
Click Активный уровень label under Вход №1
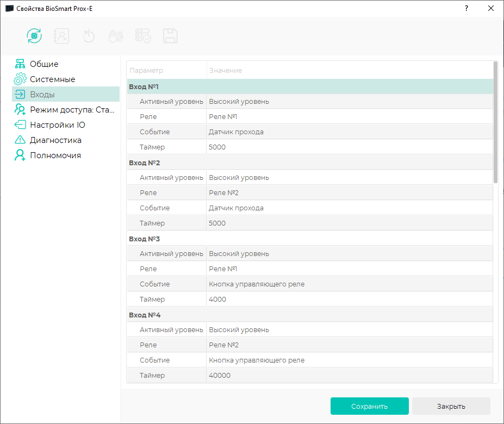click(171, 102)
